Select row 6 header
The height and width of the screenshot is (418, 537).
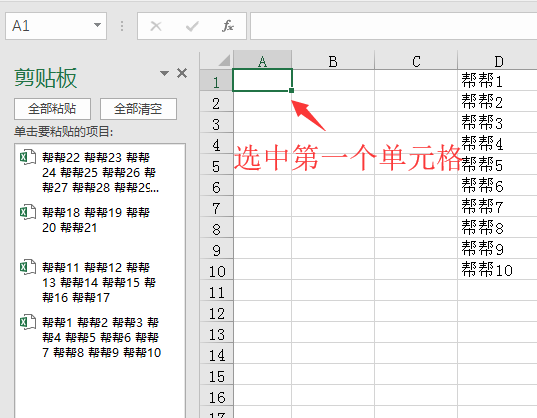(216, 186)
